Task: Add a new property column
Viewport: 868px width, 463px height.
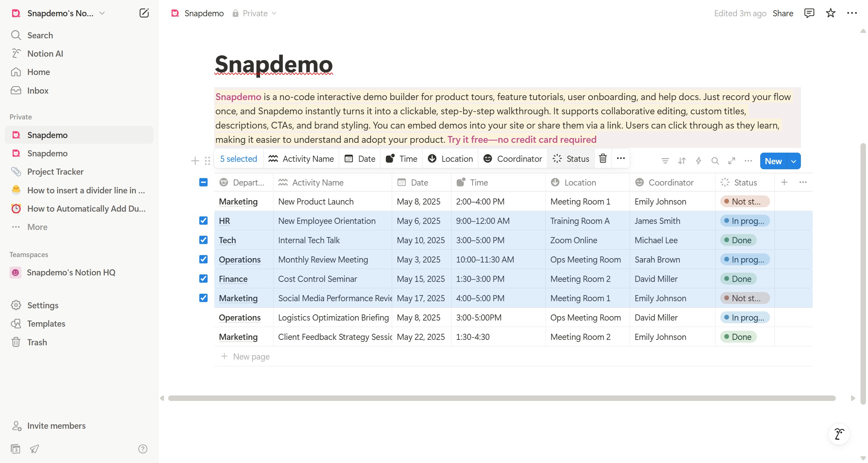Action: [784, 182]
